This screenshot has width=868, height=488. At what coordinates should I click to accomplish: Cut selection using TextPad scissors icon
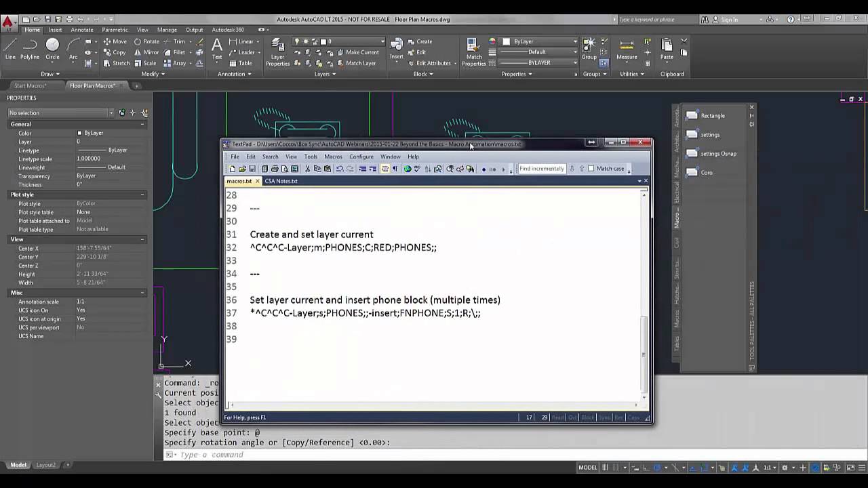click(307, 169)
